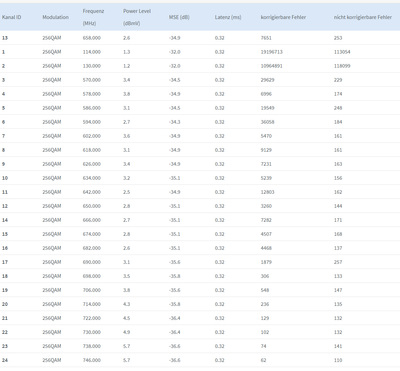Select frequency cell '746.000'
The image size is (400, 371).
(92, 360)
